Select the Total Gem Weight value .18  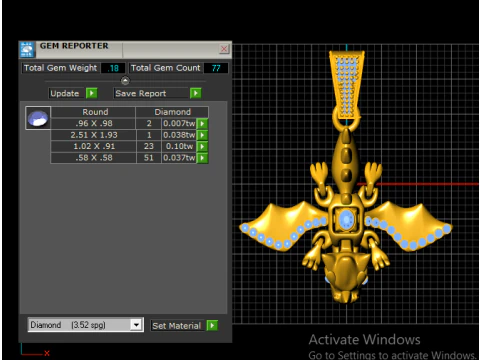click(113, 68)
